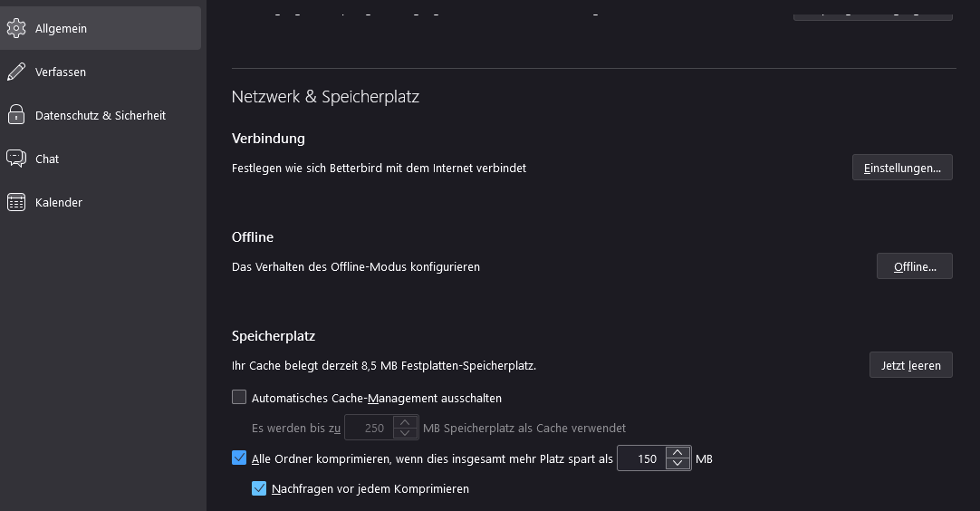Click Jetzt leeren to clear cache
980x511 pixels.
pos(910,365)
